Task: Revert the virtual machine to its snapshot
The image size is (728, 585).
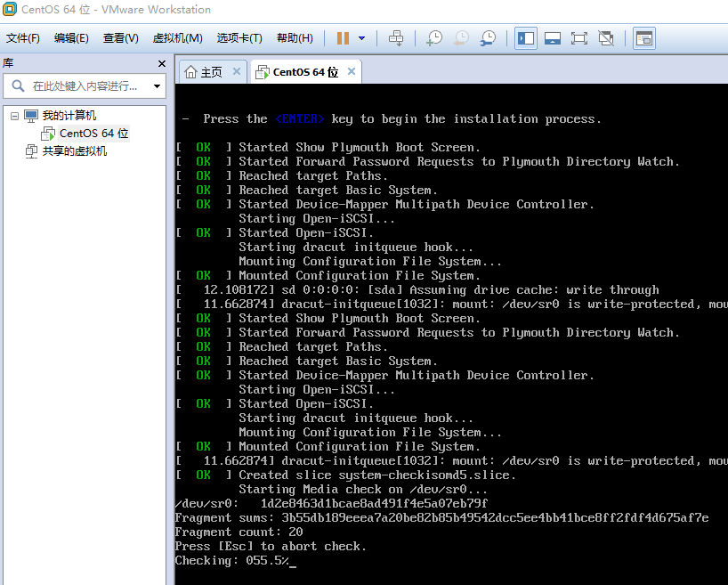Action: 461,38
